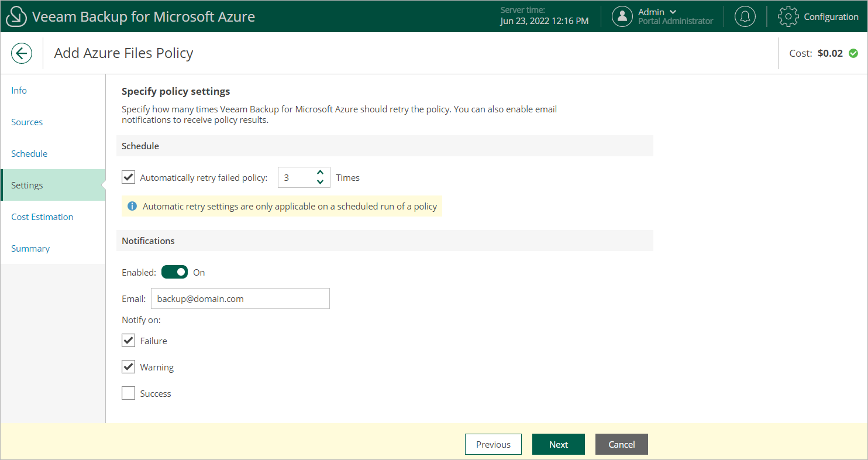Open the notifications bell
Image resolution: width=868 pixels, height=460 pixels.
[745, 16]
